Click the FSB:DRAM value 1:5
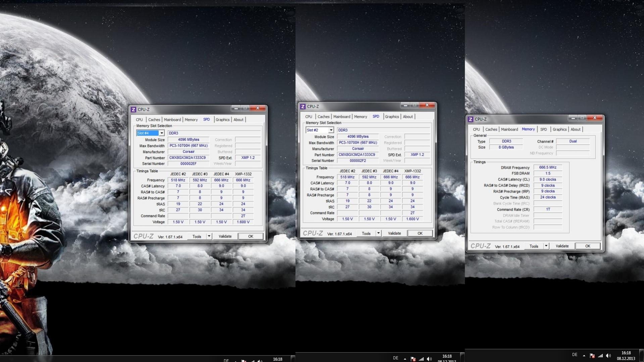This screenshot has height=362, width=644. click(x=548, y=173)
